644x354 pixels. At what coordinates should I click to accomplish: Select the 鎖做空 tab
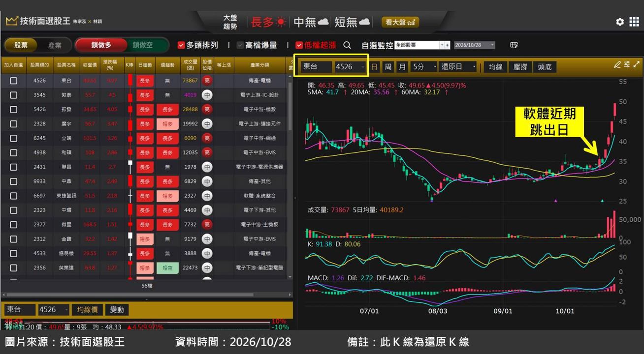tap(143, 45)
